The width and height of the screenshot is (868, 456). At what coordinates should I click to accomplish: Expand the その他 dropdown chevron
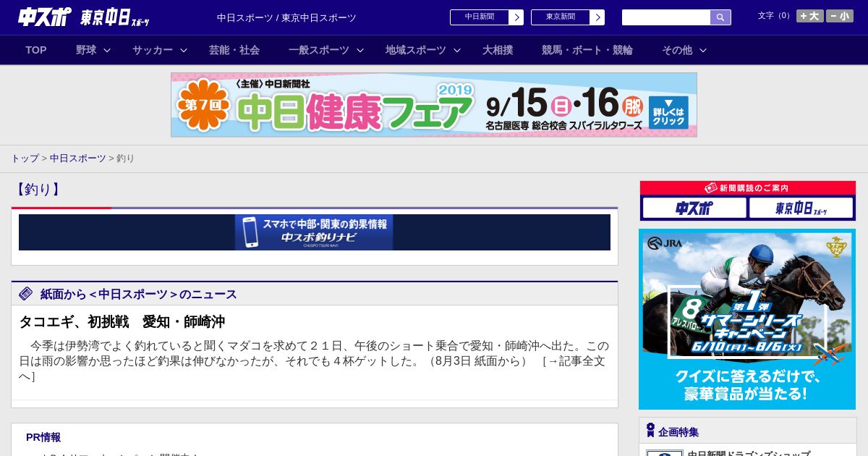point(703,50)
